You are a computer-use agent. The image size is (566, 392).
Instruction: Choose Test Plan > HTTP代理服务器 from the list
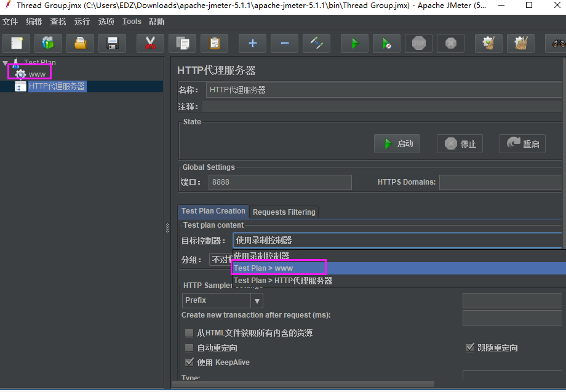(x=399, y=281)
